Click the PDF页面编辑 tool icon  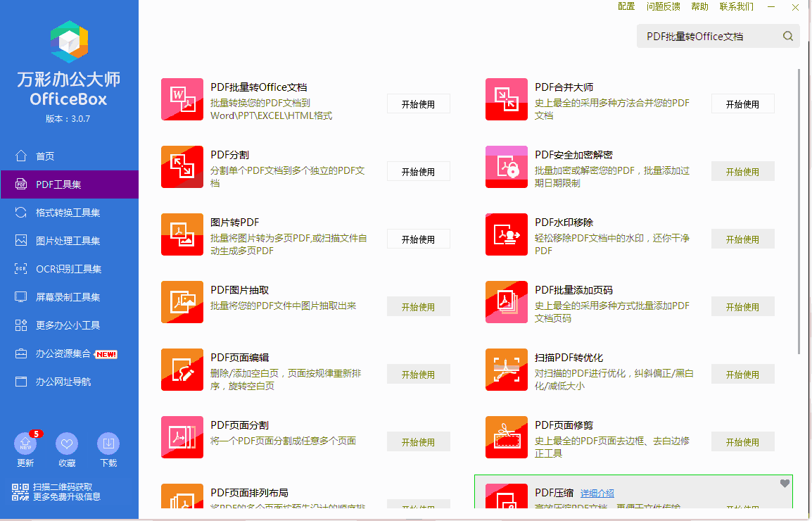click(182, 370)
